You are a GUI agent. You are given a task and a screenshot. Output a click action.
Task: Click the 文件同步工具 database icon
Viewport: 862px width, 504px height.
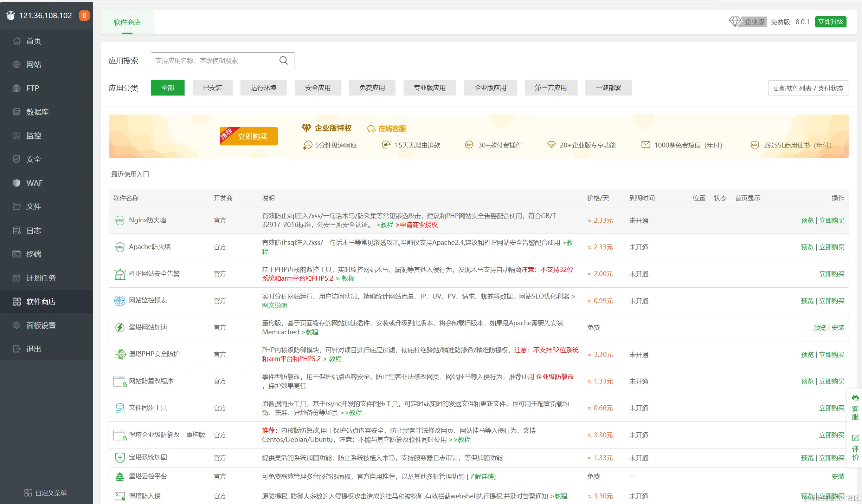(x=120, y=408)
